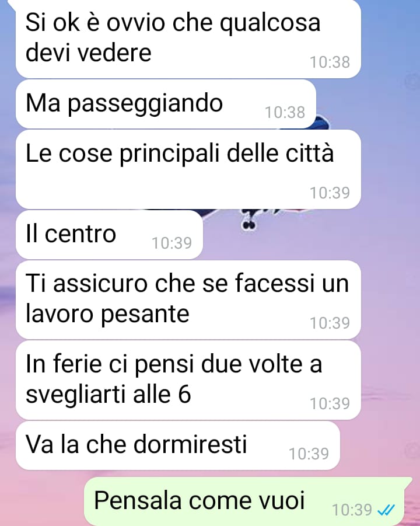Tap the 10:39 timestamp on the 'Il centro' message
This screenshot has width=420, height=526.
(171, 243)
